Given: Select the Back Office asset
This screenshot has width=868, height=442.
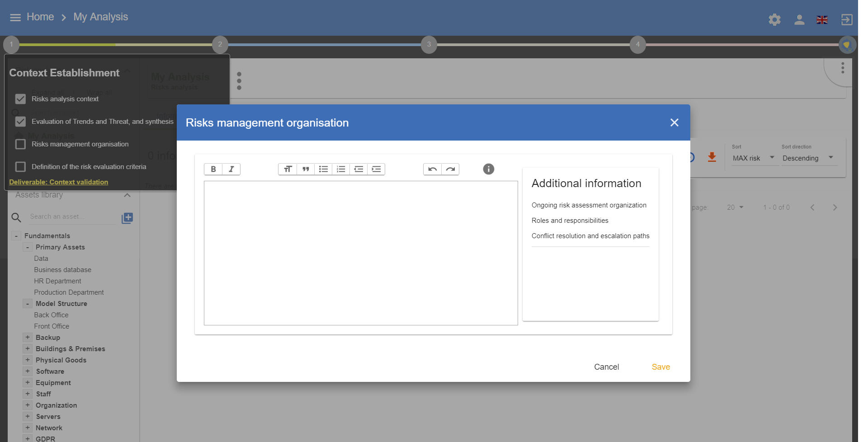Looking at the screenshot, I should tap(52, 315).
